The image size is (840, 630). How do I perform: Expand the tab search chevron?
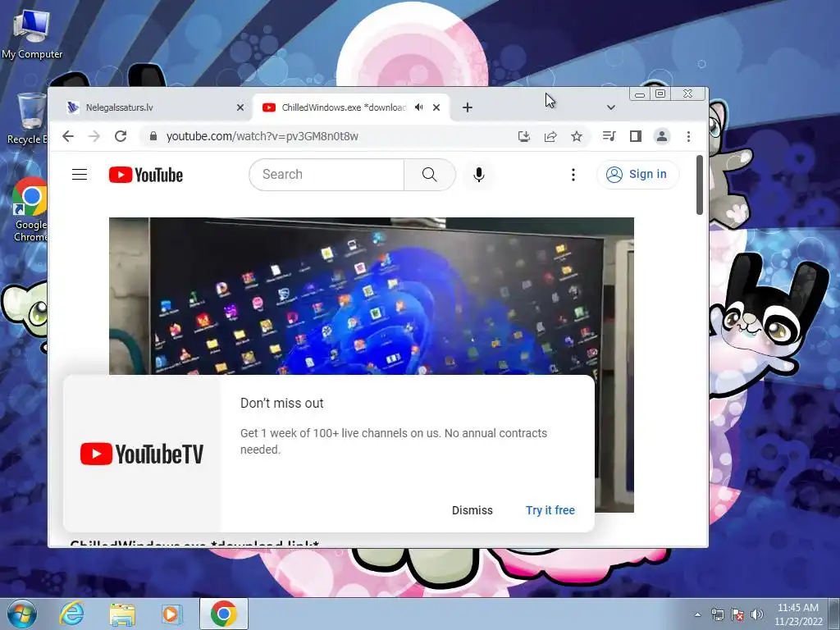(610, 107)
